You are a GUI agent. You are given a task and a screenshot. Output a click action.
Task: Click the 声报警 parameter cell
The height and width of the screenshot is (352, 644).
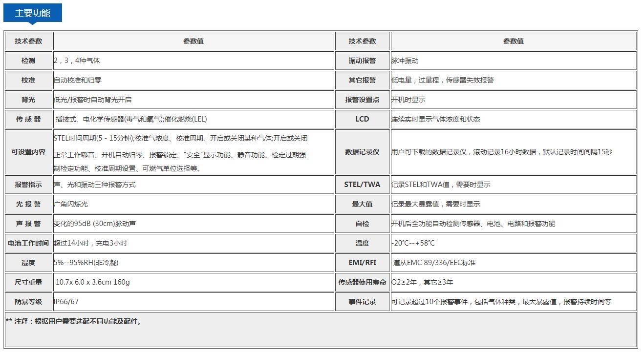click(x=27, y=223)
